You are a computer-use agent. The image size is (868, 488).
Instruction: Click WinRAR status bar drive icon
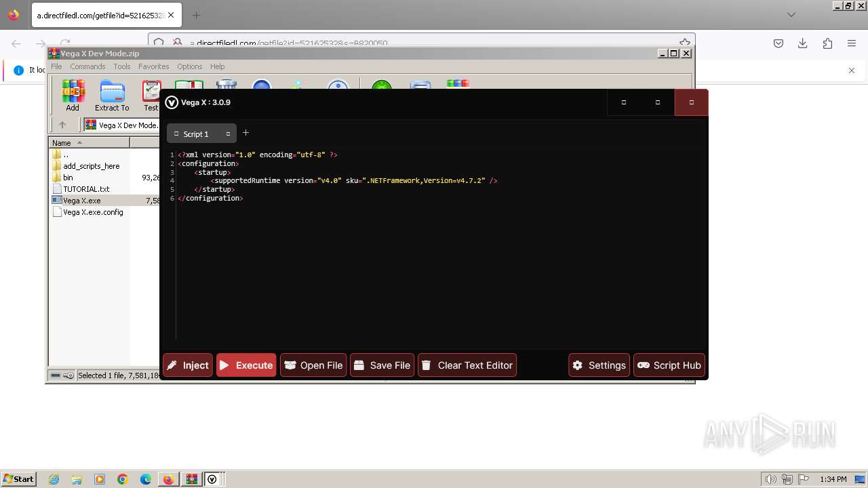coord(56,375)
